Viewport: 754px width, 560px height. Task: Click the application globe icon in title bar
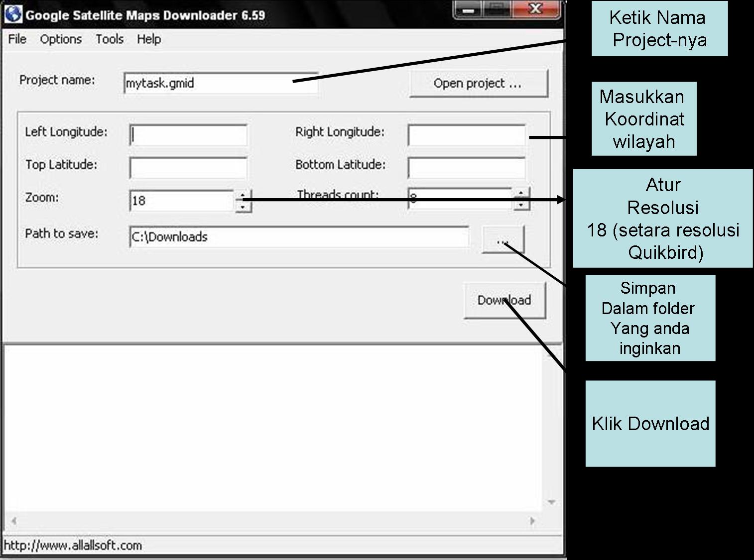point(13,14)
